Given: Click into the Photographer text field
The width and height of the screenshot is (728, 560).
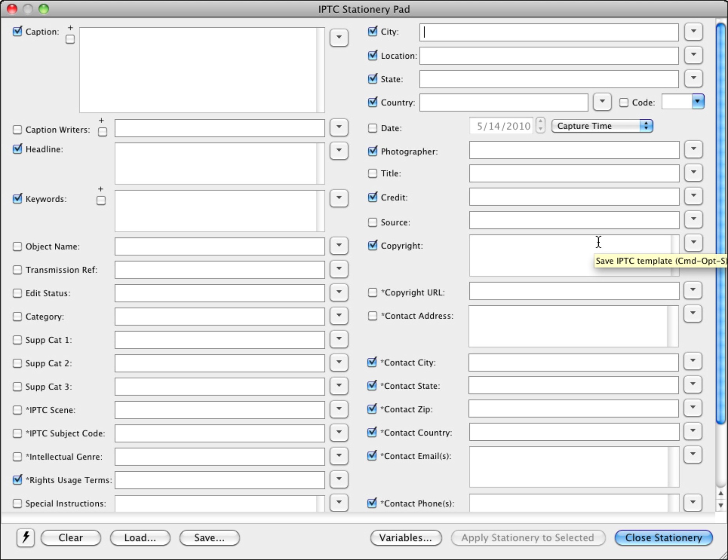Looking at the screenshot, I should pyautogui.click(x=574, y=150).
